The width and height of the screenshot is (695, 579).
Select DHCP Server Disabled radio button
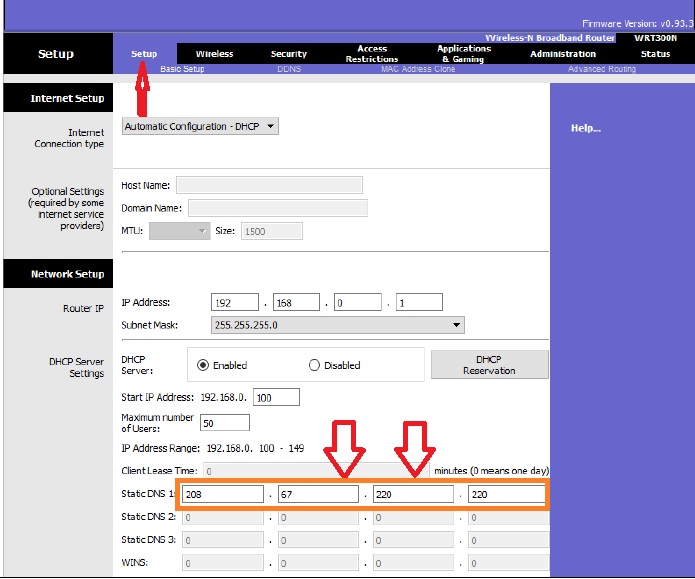[x=314, y=365]
